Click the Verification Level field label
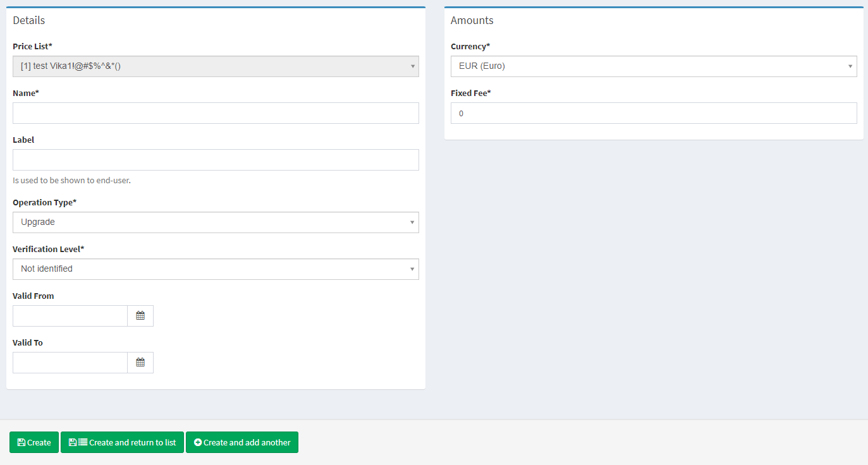This screenshot has width=868, height=465. point(48,249)
